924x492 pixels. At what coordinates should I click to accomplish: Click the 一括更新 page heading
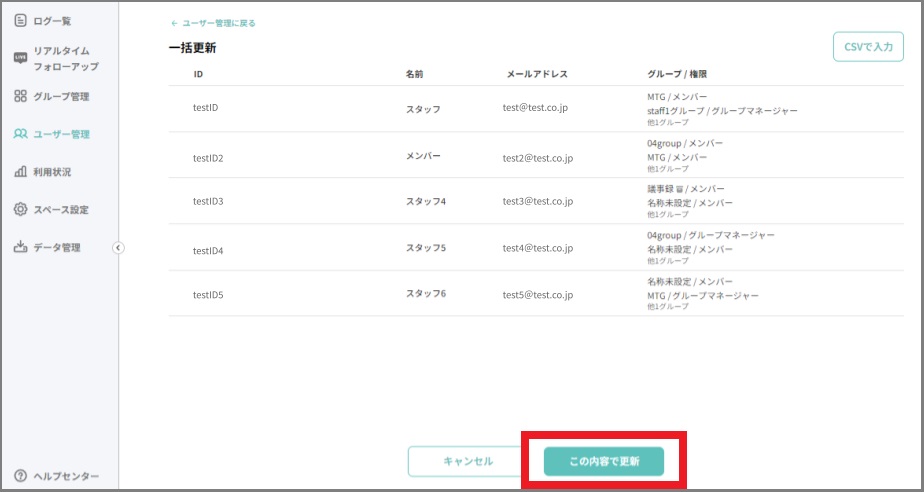pyautogui.click(x=193, y=48)
